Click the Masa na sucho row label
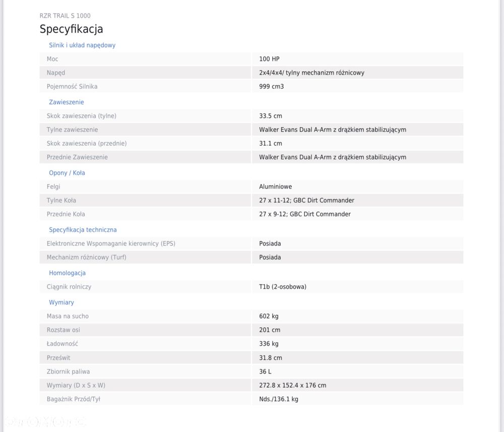Screen dimensions: 504x432 68,317
